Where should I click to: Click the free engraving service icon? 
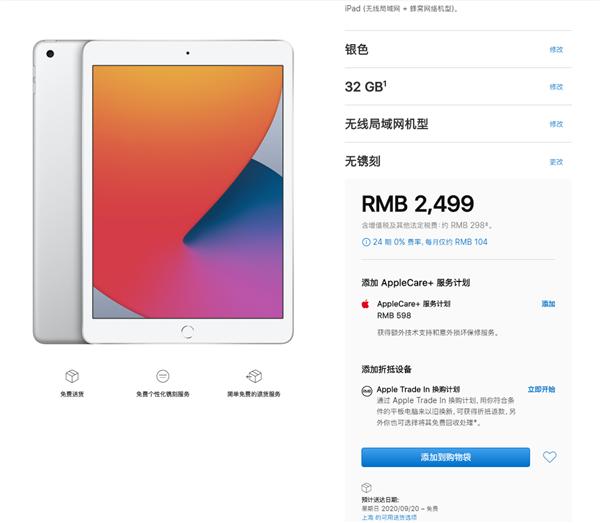click(x=163, y=376)
